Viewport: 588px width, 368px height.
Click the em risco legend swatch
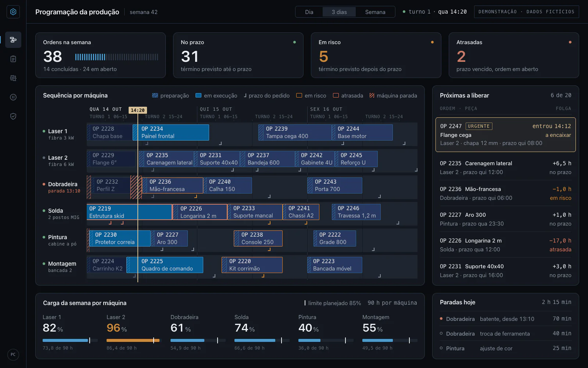[299, 96]
